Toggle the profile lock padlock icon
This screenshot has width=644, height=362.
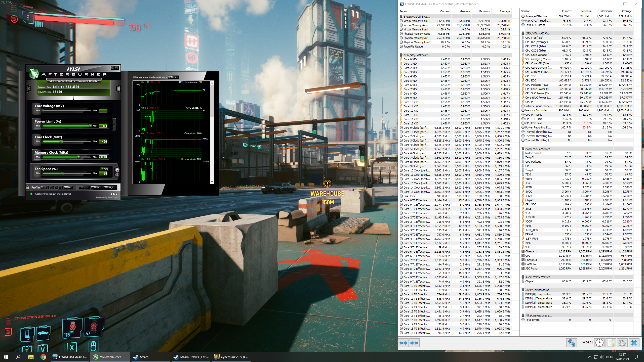(28, 187)
